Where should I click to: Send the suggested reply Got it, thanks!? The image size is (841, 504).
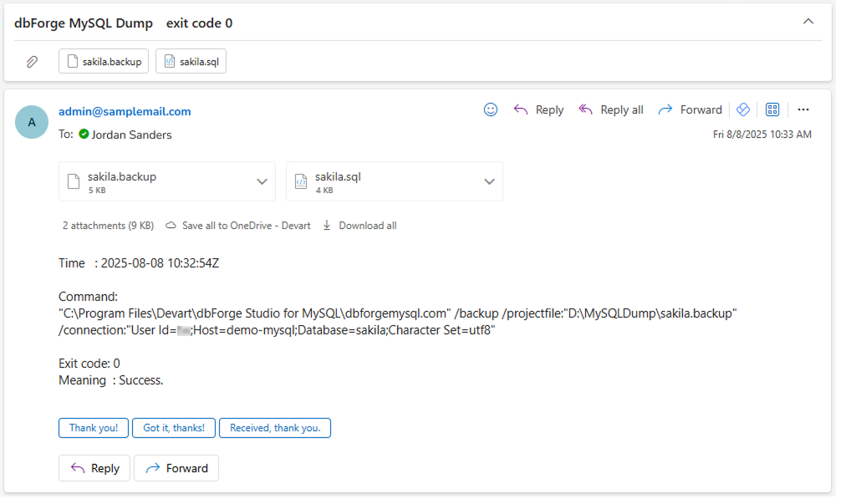pyautogui.click(x=173, y=427)
